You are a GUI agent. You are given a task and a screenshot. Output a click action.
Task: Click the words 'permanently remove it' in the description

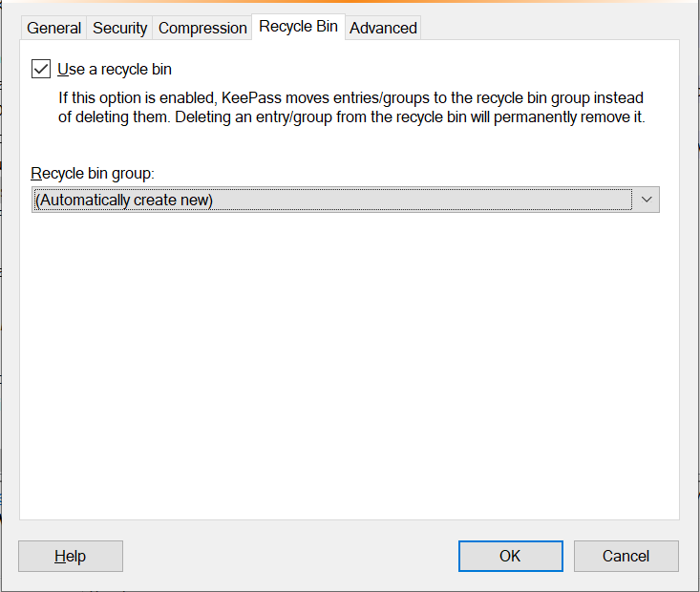click(x=569, y=117)
